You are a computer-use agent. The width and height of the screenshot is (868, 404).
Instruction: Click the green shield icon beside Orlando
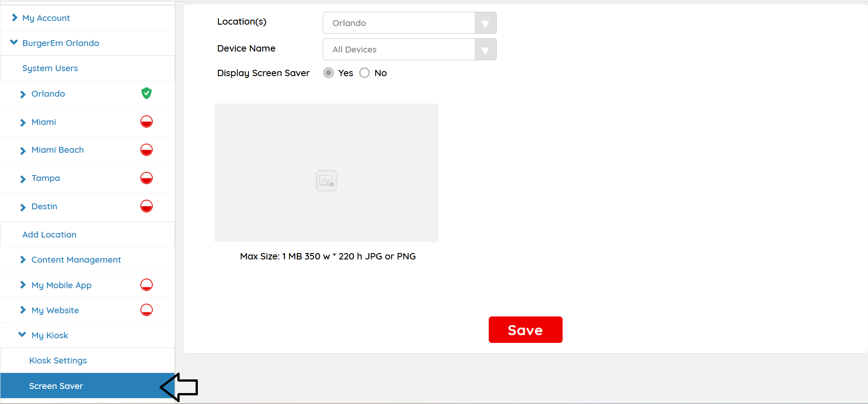coord(146,93)
